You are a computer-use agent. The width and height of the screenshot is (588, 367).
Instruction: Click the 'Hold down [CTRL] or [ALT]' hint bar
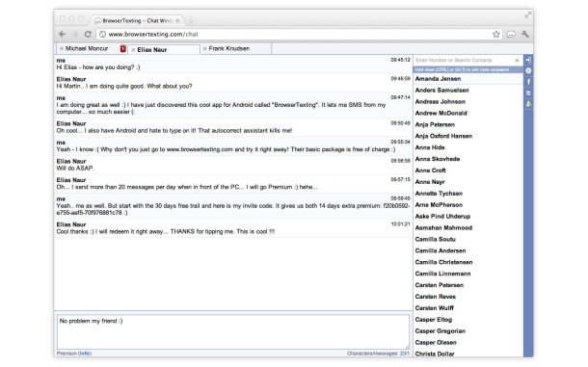468,69
